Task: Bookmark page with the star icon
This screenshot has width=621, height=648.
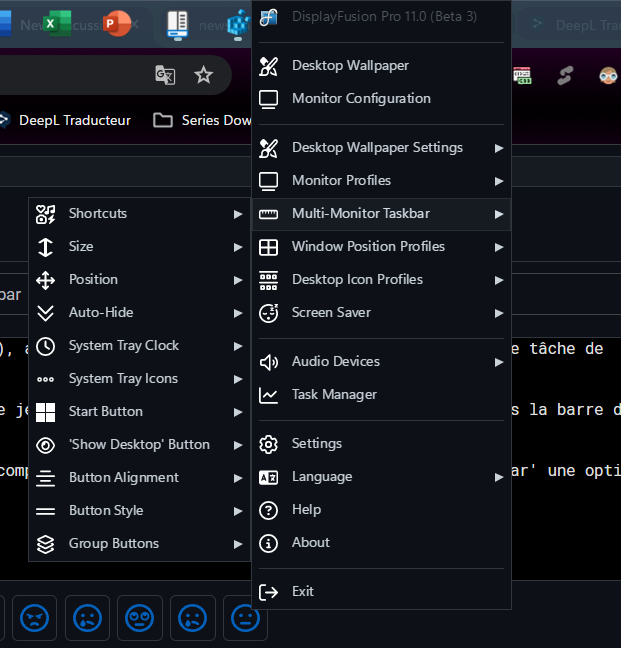Action: pos(203,75)
